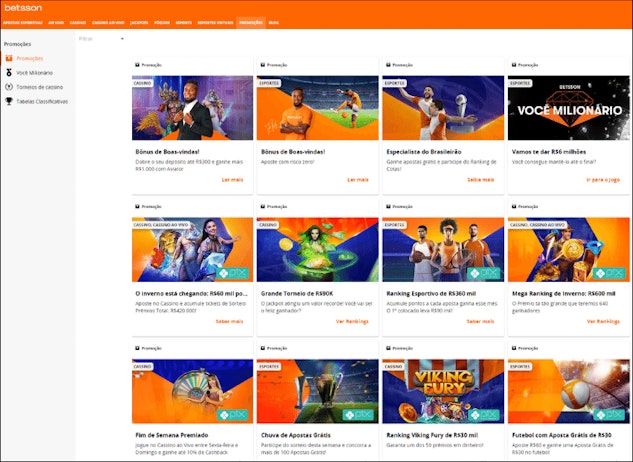The height and width of the screenshot is (462, 633).
Task: Select Você Milionário in the sidebar
Action: [34, 73]
